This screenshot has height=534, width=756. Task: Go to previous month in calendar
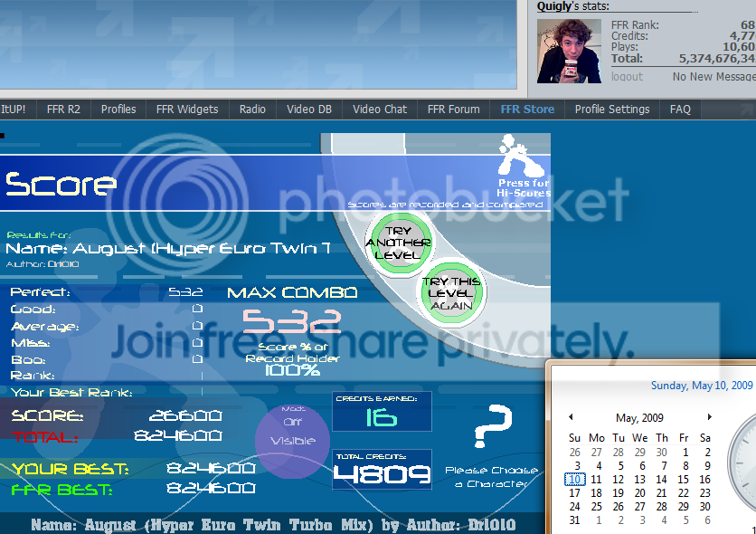tap(571, 417)
